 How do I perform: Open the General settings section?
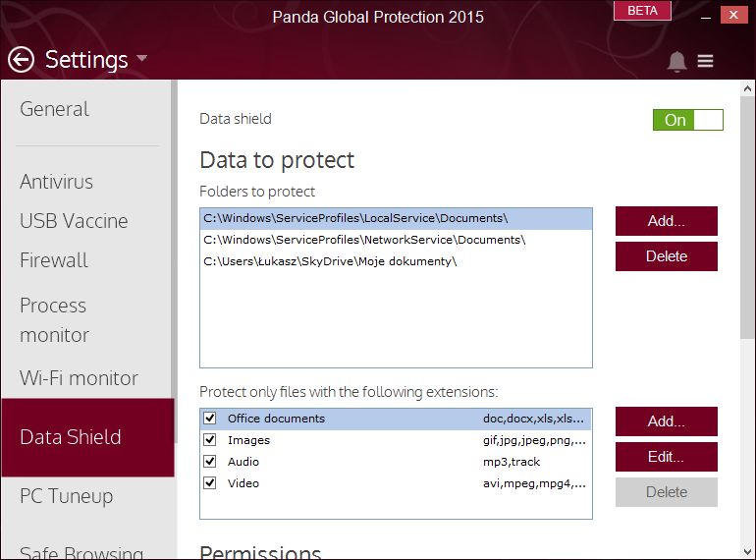(54, 109)
